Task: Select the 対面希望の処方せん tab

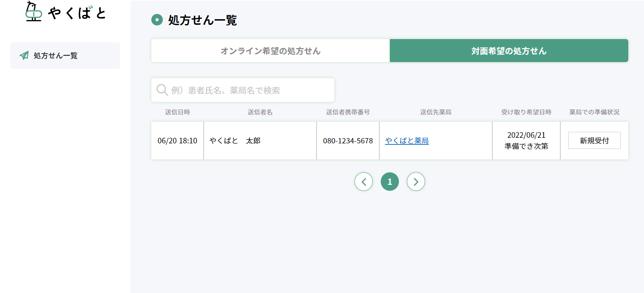Action: [509, 51]
